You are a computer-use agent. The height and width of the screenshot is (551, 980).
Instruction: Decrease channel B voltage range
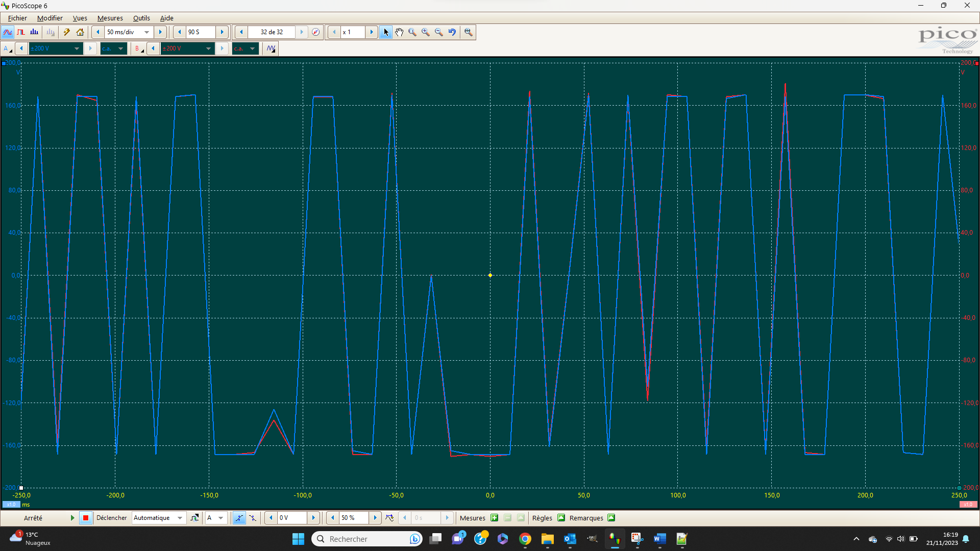coord(153,48)
